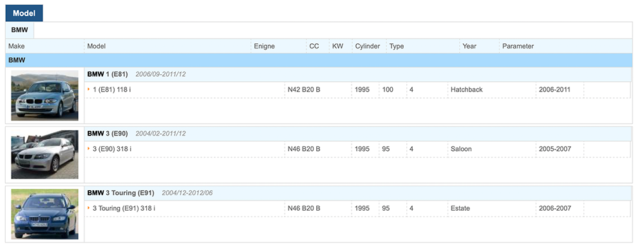
Task: Select N46 B20 B in the E90 row
Action: coord(304,150)
